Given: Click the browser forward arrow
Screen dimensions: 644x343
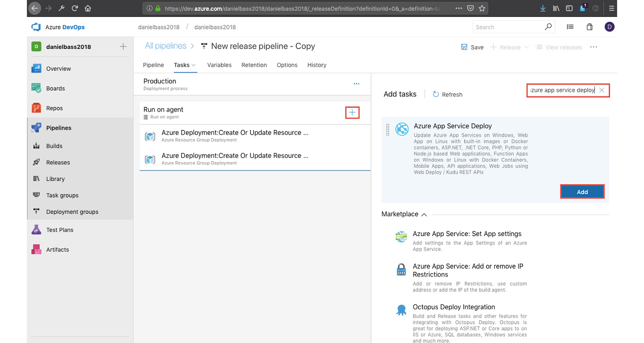Looking at the screenshot, I should click(49, 8).
